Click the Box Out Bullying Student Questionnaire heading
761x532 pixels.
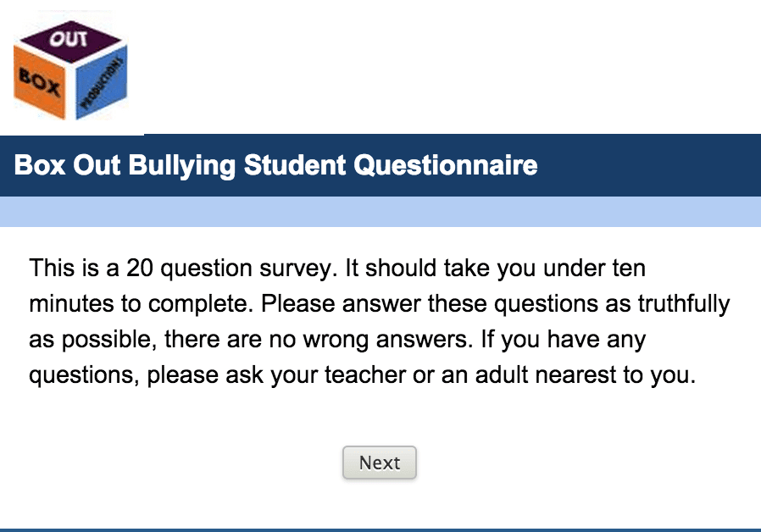click(x=275, y=165)
